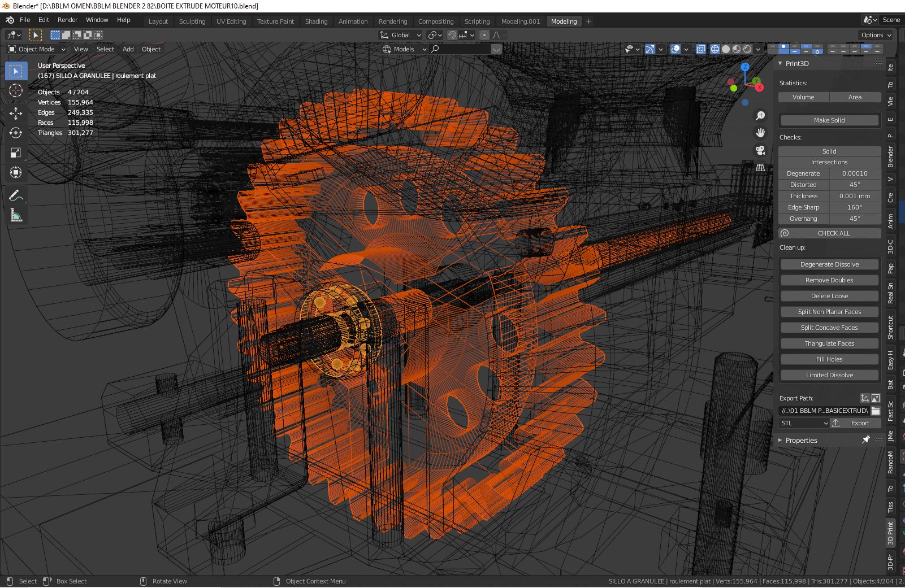Choose the Rotate tool
This screenshot has height=588, width=905.
16,133
